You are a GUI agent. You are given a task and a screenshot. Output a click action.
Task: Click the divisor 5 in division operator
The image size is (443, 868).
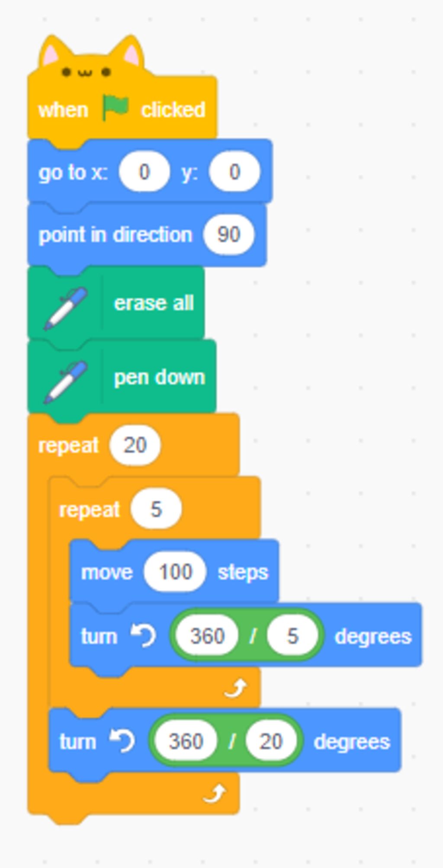pyautogui.click(x=292, y=636)
